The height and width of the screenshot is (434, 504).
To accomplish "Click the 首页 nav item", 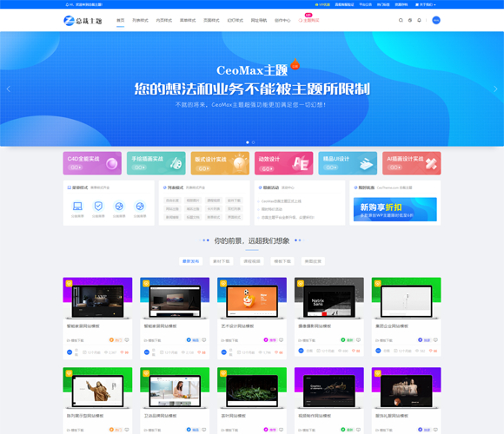I will point(121,20).
